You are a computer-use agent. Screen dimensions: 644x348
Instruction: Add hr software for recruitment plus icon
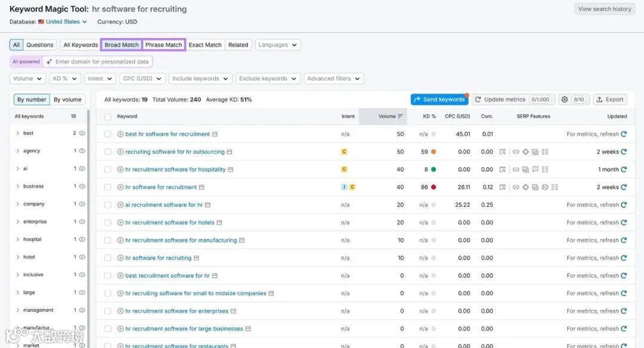[x=120, y=187]
